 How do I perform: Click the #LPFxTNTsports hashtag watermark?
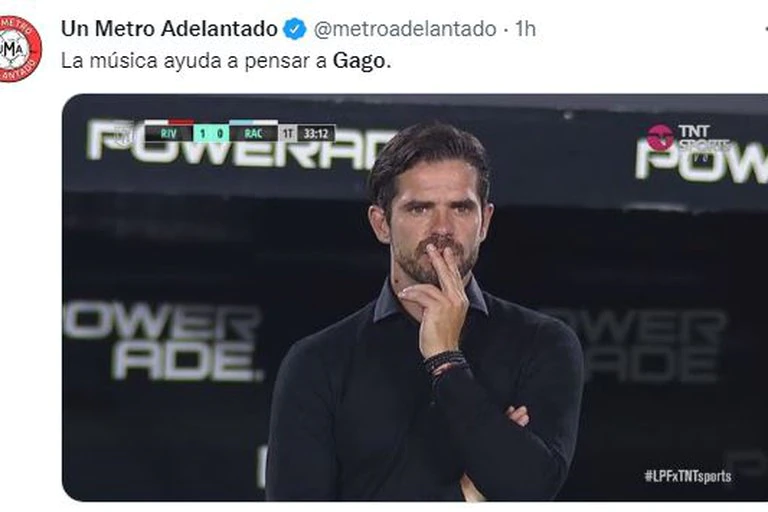pos(687,476)
